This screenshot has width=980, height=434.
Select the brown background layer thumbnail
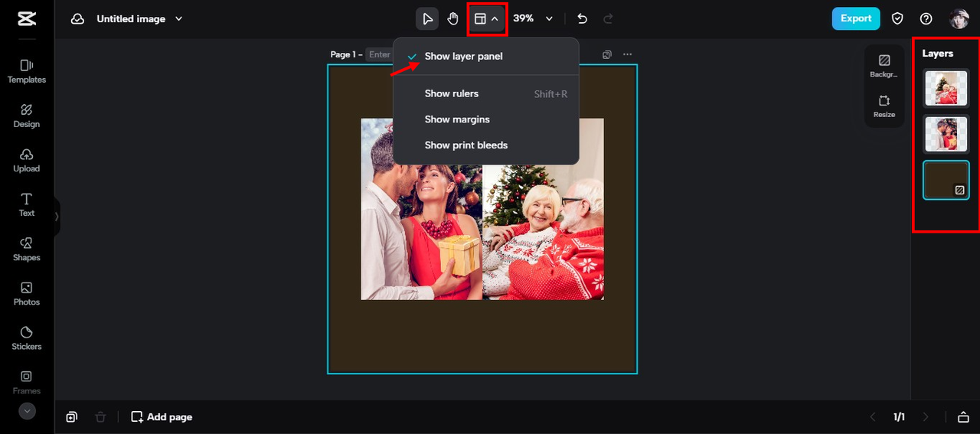pos(946,180)
